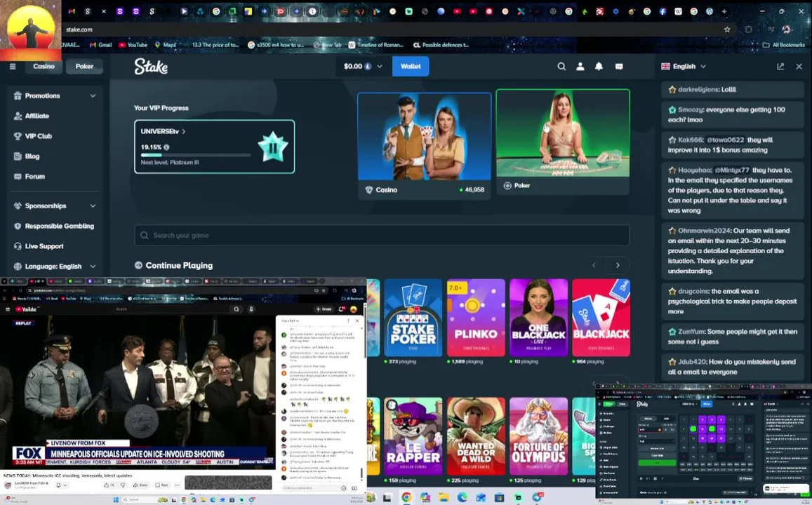Open Stake notifications bell
Screen dimensions: 812x505
[x=599, y=66]
